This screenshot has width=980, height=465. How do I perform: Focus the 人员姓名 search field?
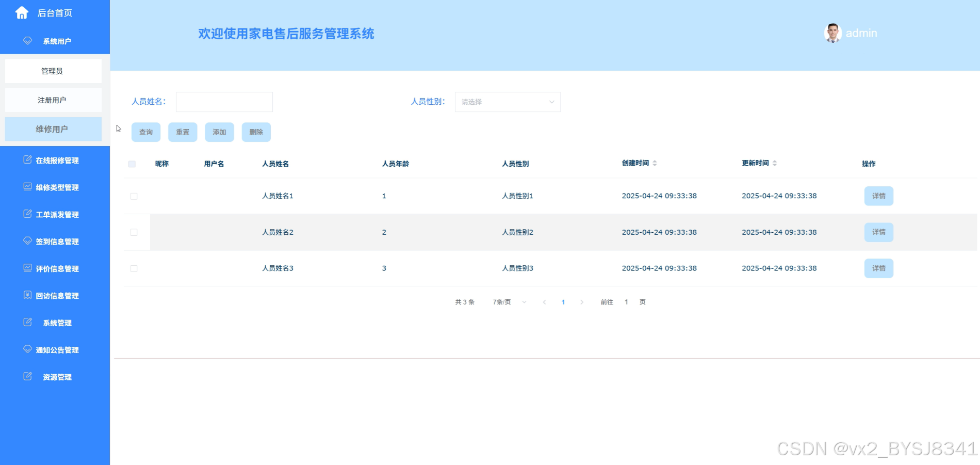pos(224,102)
